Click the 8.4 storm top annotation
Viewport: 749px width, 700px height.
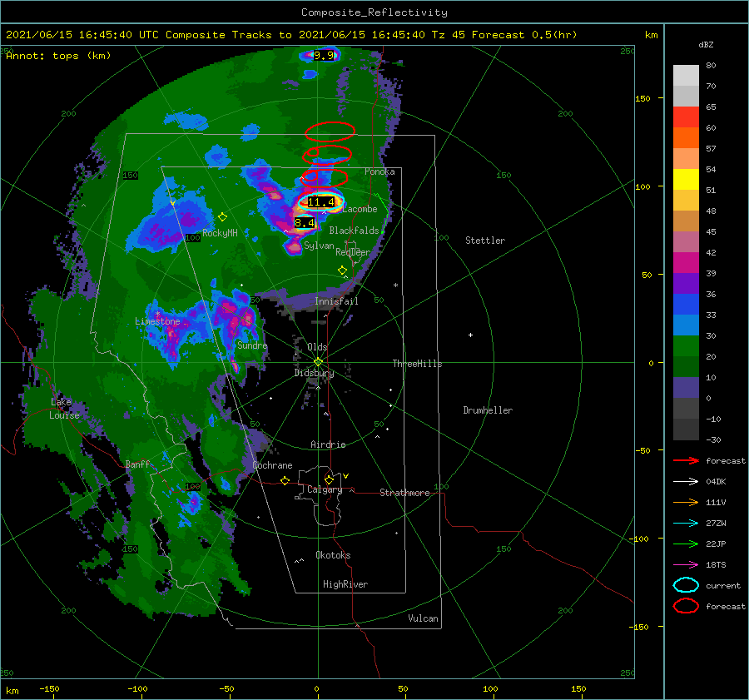tap(305, 223)
